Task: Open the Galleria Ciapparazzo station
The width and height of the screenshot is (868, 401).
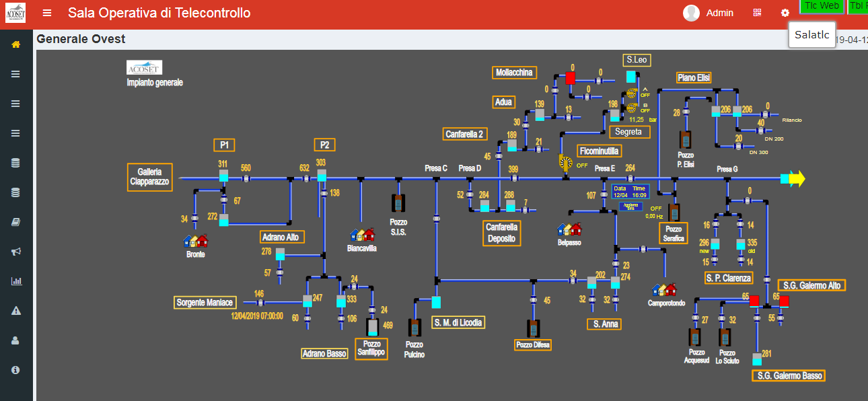Action: (x=150, y=177)
